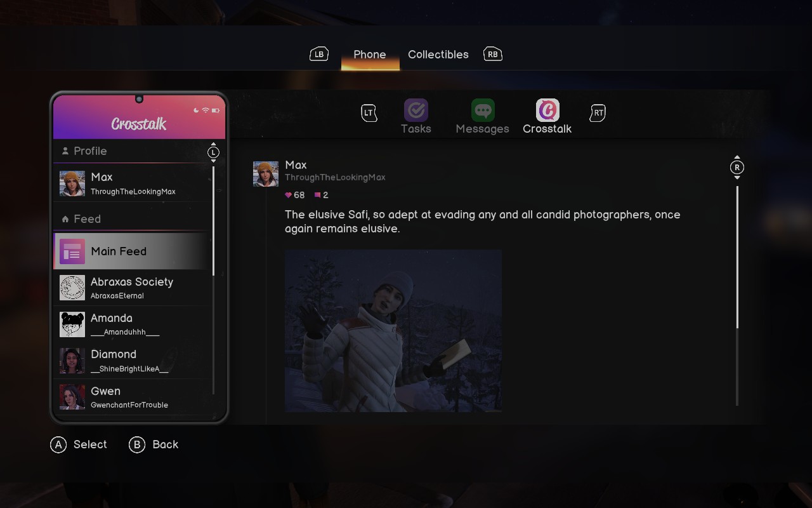
Task: Click the Crosstalk phone header title
Action: 139,124
